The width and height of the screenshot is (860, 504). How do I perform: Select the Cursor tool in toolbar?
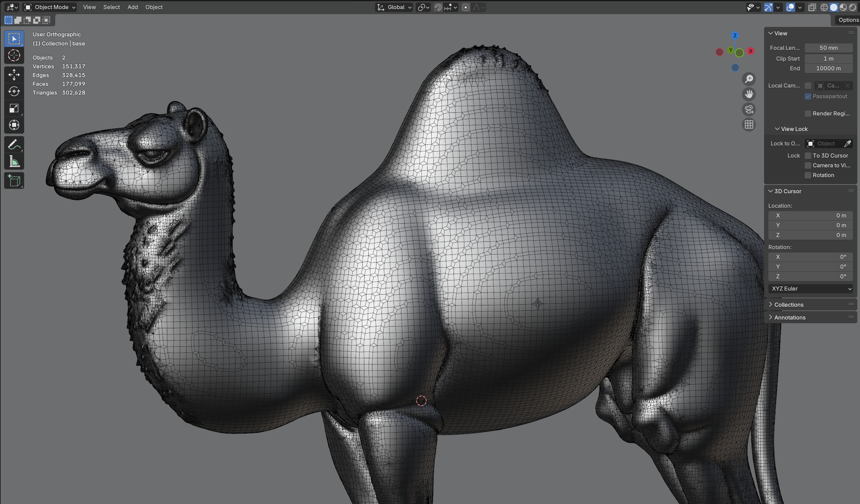(x=14, y=55)
